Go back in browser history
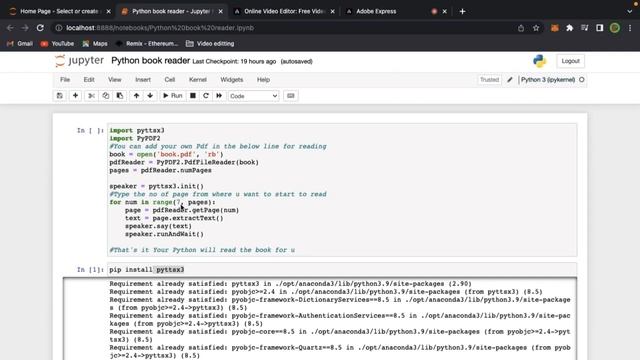Viewport: 640px width, 360px height. (x=10, y=28)
